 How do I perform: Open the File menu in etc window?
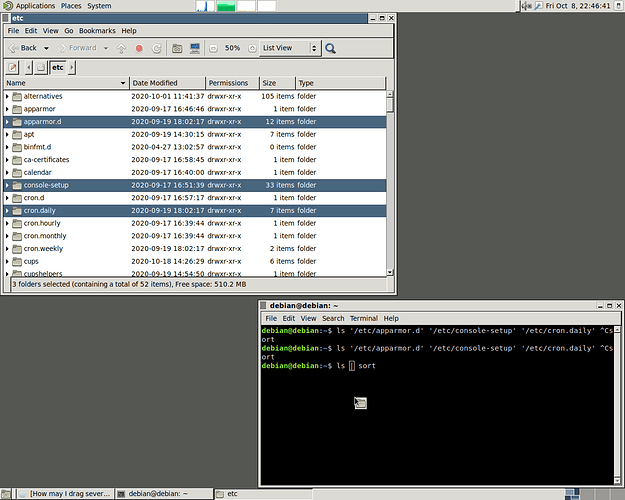[13, 31]
